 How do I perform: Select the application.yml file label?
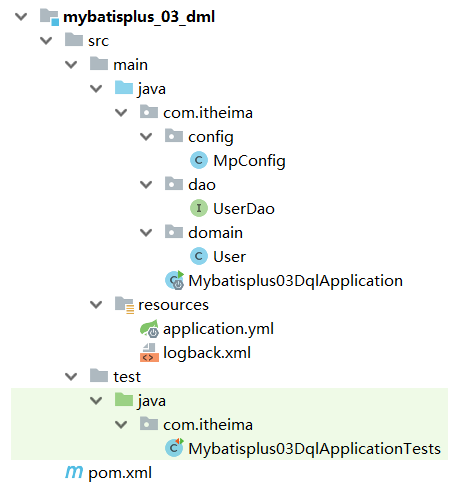[x=218, y=329]
